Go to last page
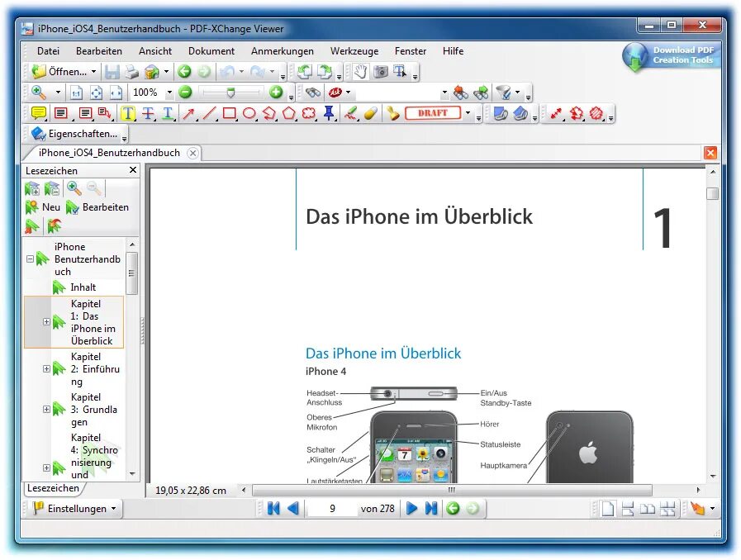Viewport: 741px width, 560px height. coord(431,509)
